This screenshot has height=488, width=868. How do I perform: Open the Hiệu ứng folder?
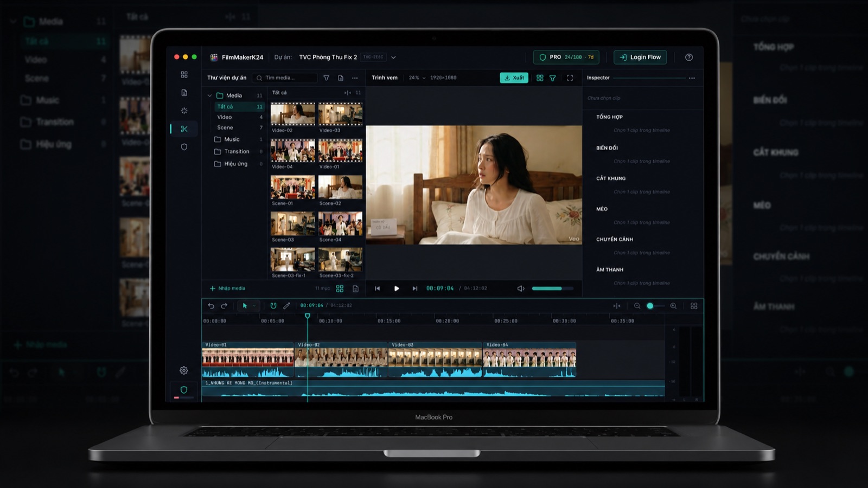(x=238, y=164)
